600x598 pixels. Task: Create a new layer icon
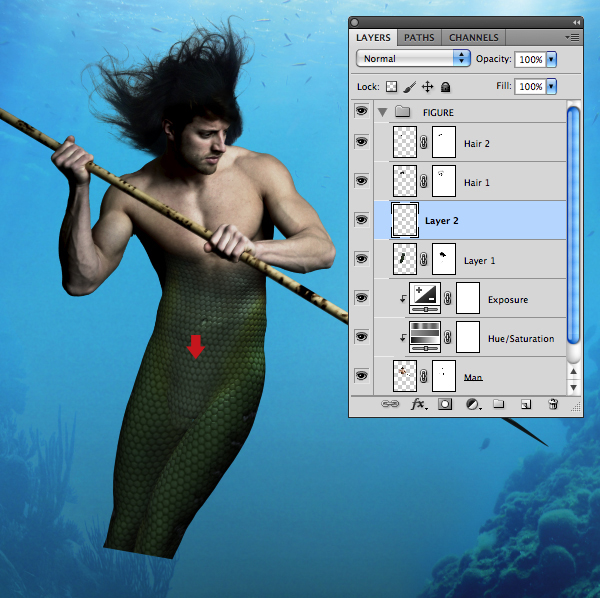tap(526, 404)
